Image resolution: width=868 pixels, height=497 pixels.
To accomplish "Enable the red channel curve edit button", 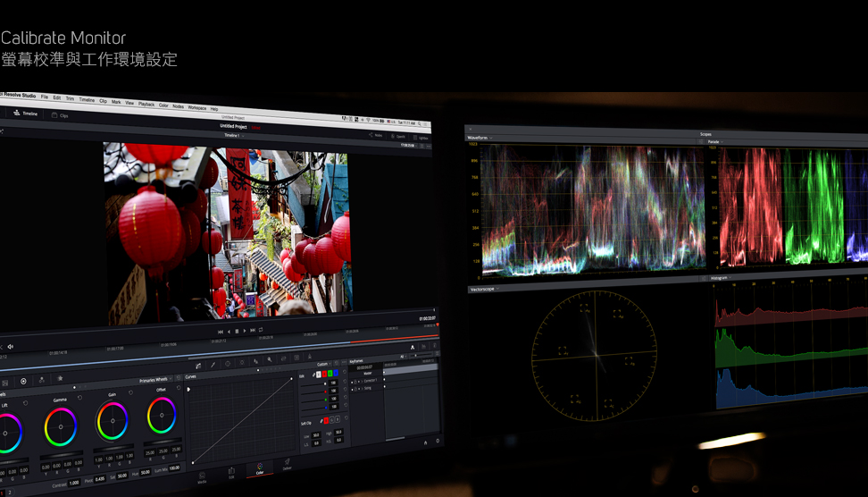I will [324, 374].
